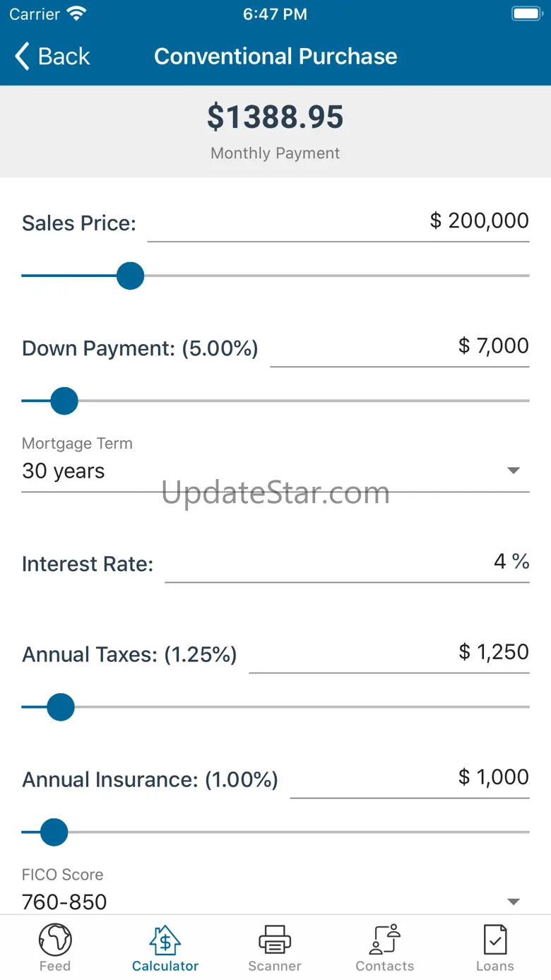Expand the Mortgage Term dropdown arrow
The width and height of the screenshot is (551, 980).
[x=514, y=471]
